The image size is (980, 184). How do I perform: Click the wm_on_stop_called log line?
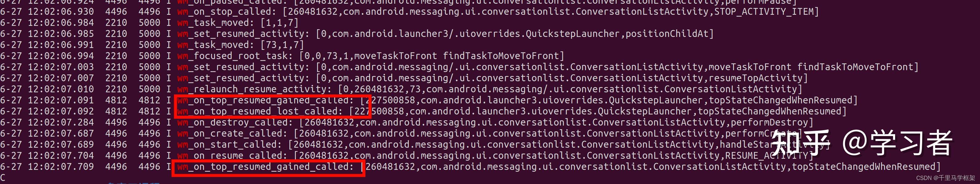(x=409, y=12)
